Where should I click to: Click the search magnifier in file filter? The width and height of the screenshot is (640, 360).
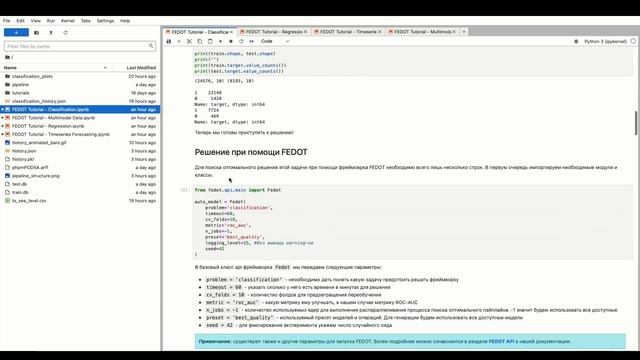(151, 46)
